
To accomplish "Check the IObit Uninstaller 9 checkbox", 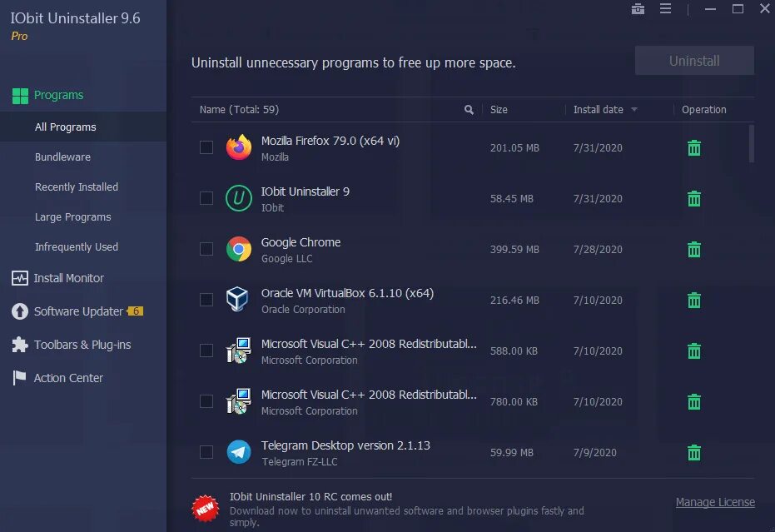I will click(206, 198).
